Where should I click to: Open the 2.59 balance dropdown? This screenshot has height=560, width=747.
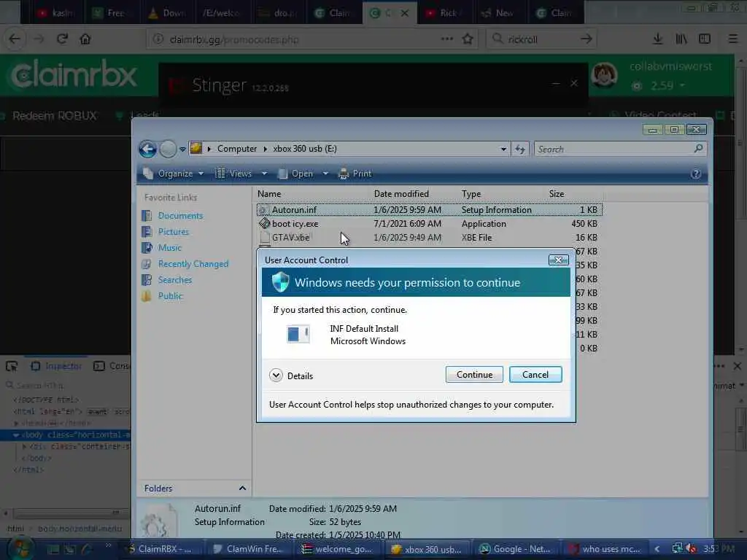(x=667, y=86)
